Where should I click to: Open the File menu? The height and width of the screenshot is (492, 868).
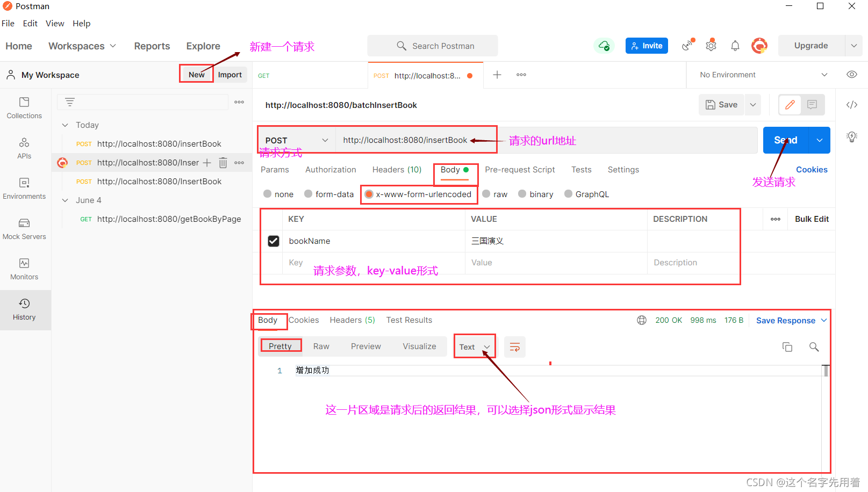(8, 24)
